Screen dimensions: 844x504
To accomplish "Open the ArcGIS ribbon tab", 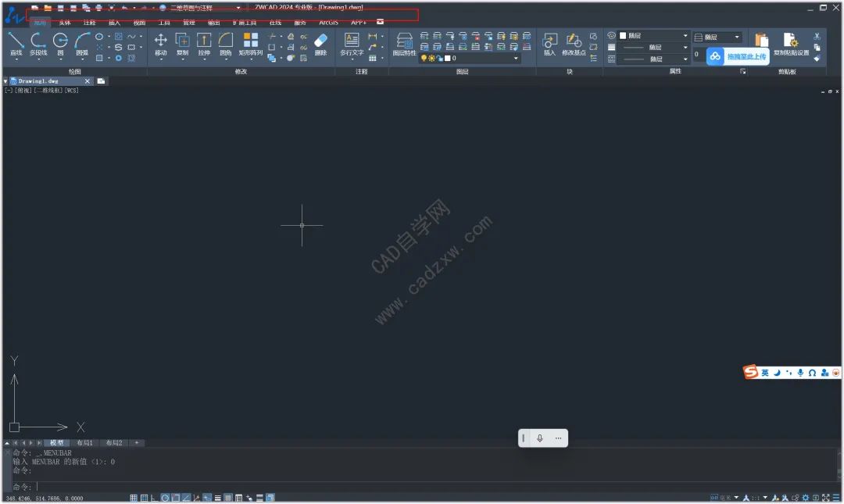I will 328,23.
